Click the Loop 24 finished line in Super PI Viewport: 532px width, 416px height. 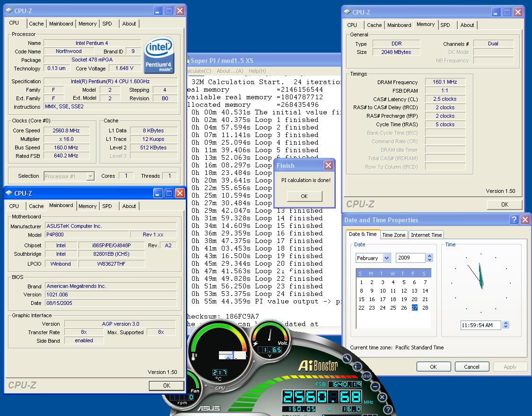coord(257,294)
